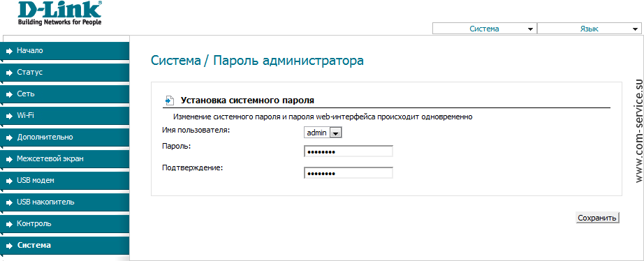644x261 pixels.
Task: Open the Язык language dropdown
Action: coord(589,29)
